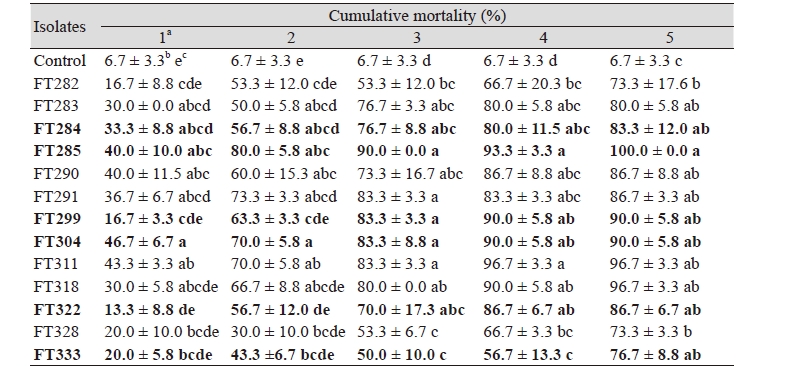Click the FT322 row label
The height and width of the screenshot is (370, 800).
point(57,310)
